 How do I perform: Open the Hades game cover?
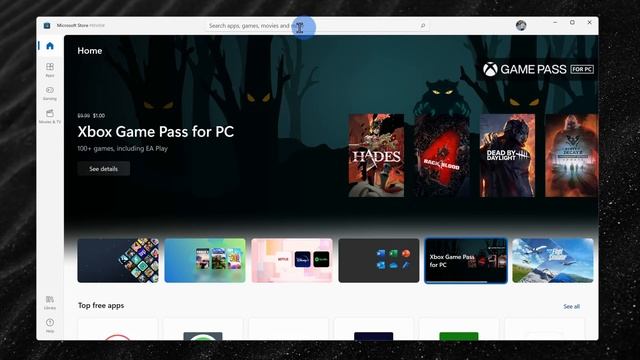(376, 156)
